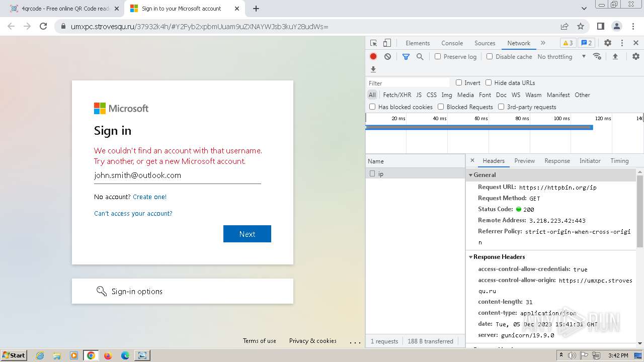Viewport: 644px width, 362px height.
Task: Switch to the 4qrcode browser tab
Action: [65, 9]
